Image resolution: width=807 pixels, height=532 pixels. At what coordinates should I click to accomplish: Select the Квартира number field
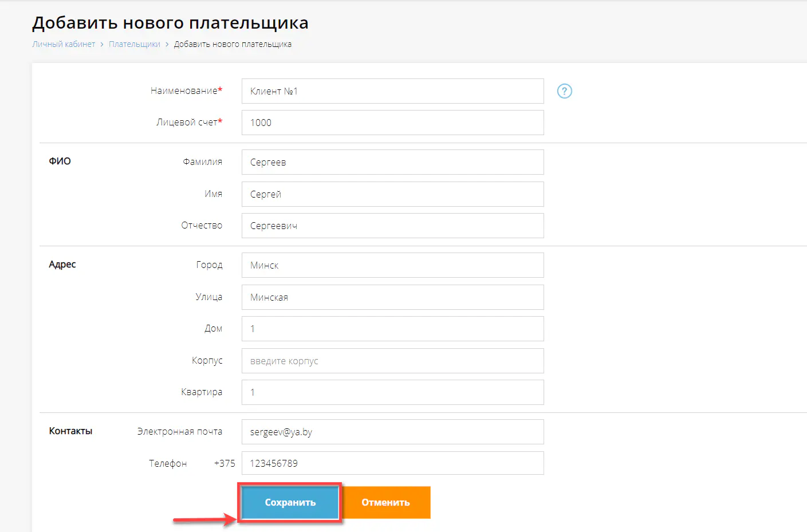392,392
